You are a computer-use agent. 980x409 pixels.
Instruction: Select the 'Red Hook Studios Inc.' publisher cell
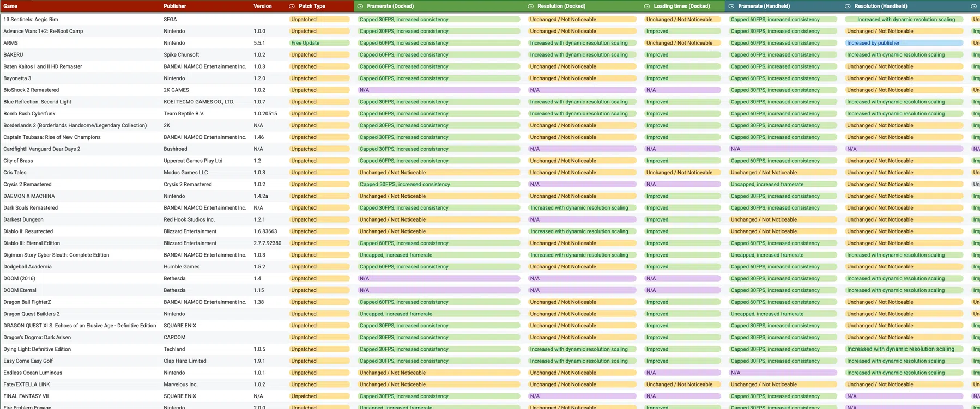click(189, 220)
